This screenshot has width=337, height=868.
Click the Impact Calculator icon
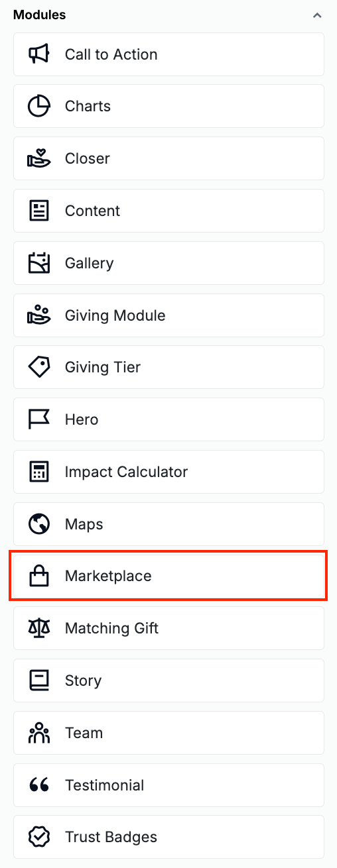click(39, 472)
